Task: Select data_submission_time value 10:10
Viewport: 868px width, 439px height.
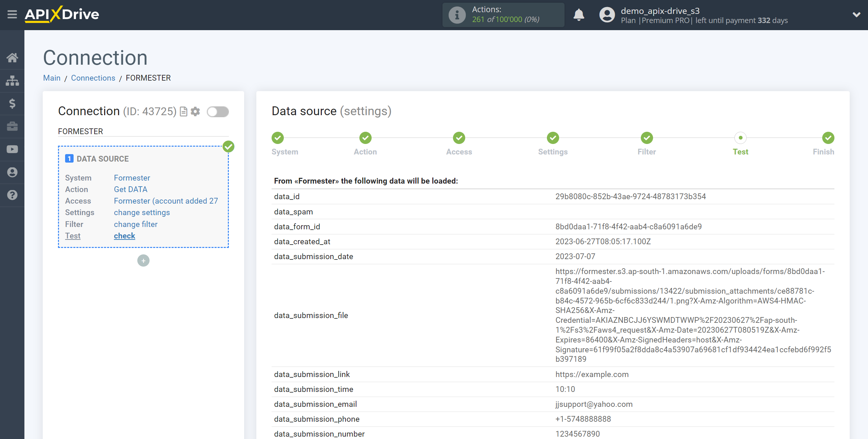Action: tap(565, 389)
